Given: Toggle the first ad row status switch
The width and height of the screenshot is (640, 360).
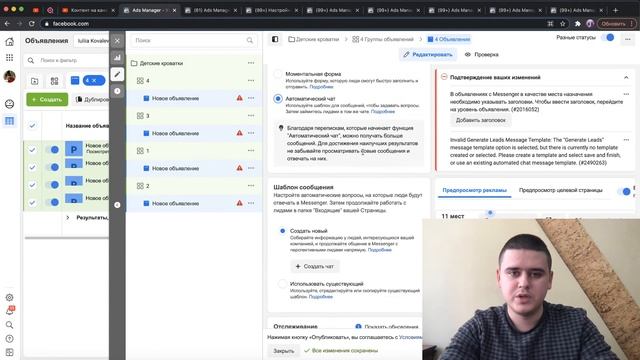Looking at the screenshot, I should (x=52, y=150).
